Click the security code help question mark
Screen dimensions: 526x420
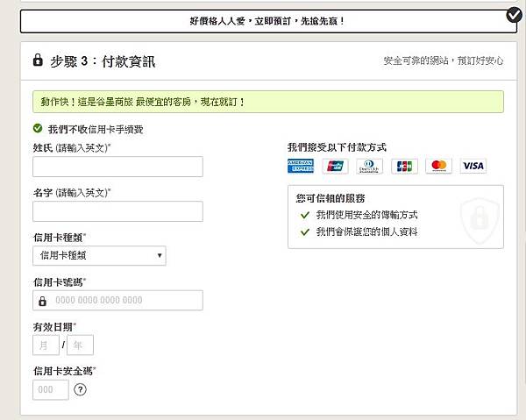(80, 390)
